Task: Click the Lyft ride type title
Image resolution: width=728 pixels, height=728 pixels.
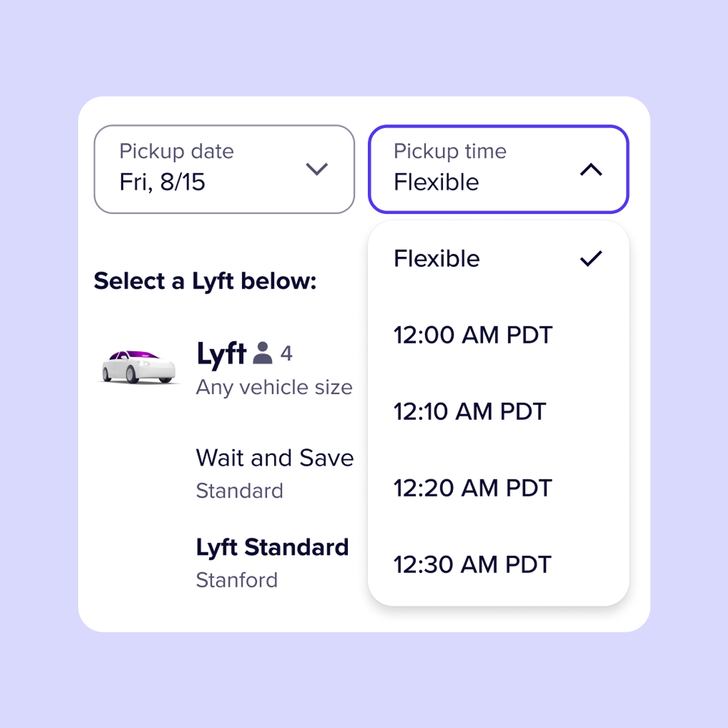Action: click(x=220, y=354)
